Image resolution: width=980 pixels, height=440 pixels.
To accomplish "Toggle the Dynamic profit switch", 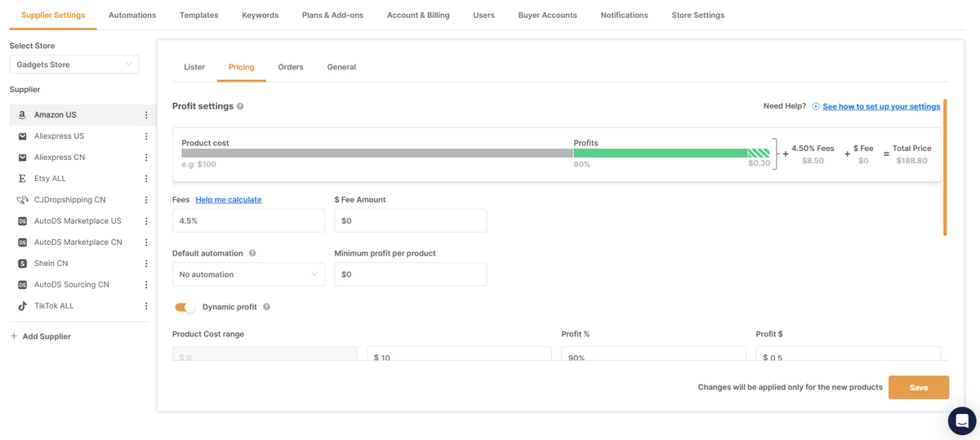I will (x=185, y=307).
